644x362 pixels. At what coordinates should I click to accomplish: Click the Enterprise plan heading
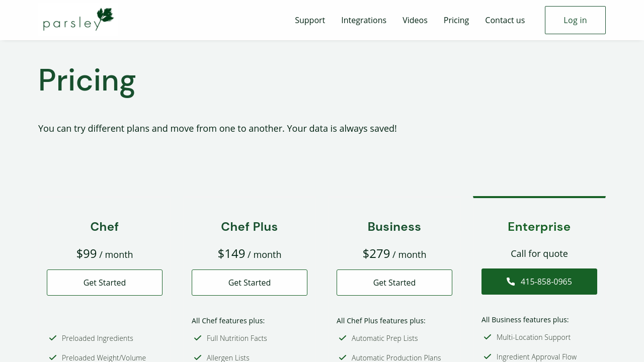pos(539,227)
